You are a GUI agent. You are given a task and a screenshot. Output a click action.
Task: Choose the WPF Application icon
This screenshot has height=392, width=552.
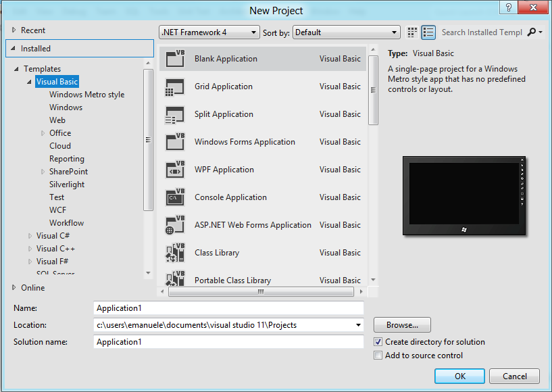pos(175,170)
